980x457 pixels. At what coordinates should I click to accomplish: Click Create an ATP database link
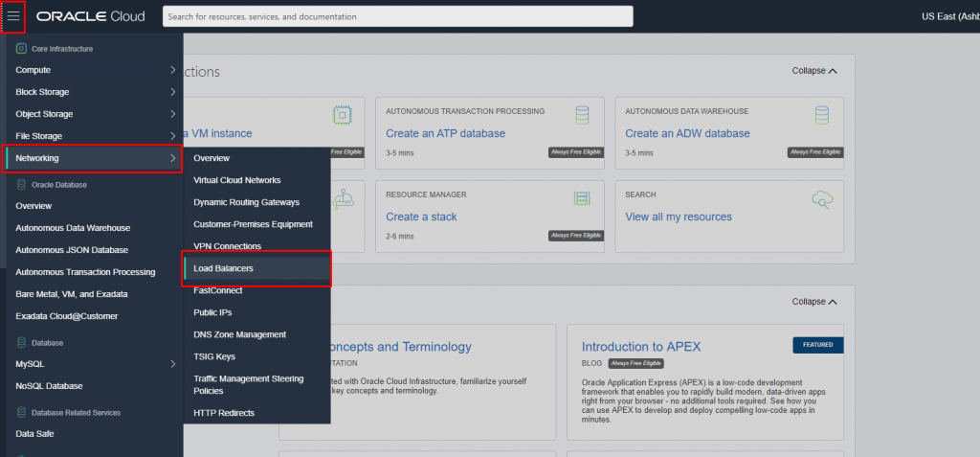[x=446, y=133]
